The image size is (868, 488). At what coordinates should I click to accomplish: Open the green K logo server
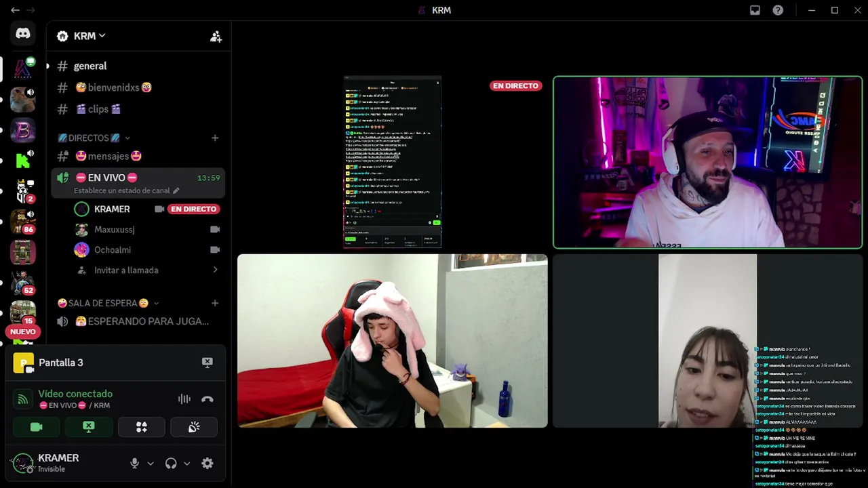[x=23, y=160]
